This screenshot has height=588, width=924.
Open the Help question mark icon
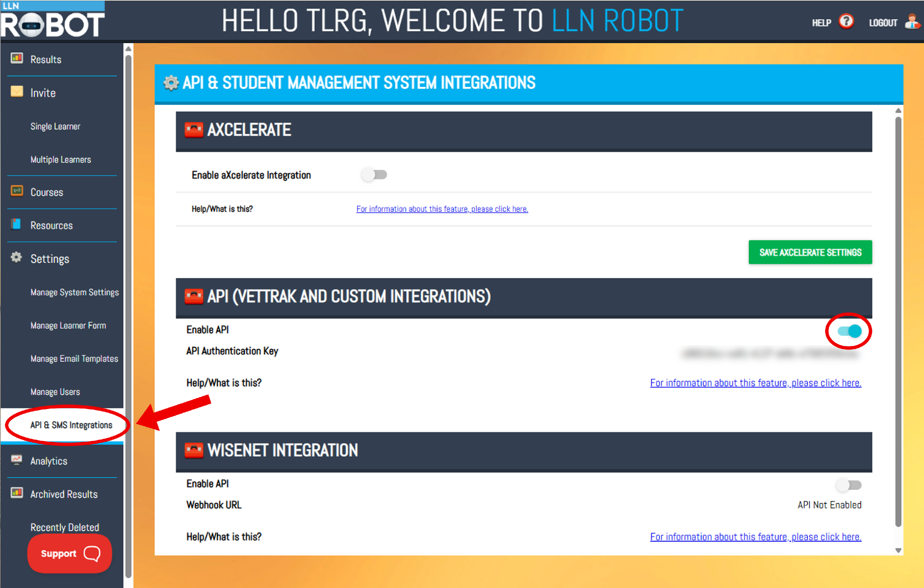click(x=846, y=22)
